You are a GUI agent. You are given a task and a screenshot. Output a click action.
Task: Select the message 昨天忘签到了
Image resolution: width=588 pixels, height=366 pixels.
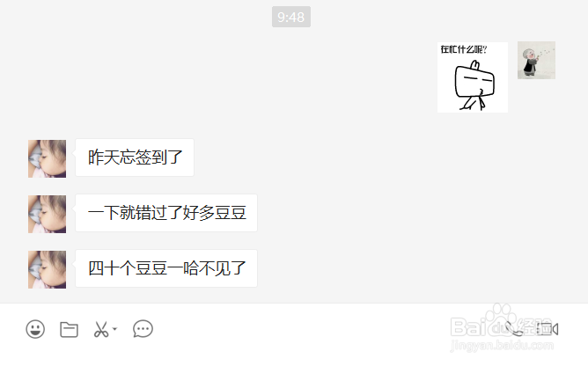pos(135,157)
